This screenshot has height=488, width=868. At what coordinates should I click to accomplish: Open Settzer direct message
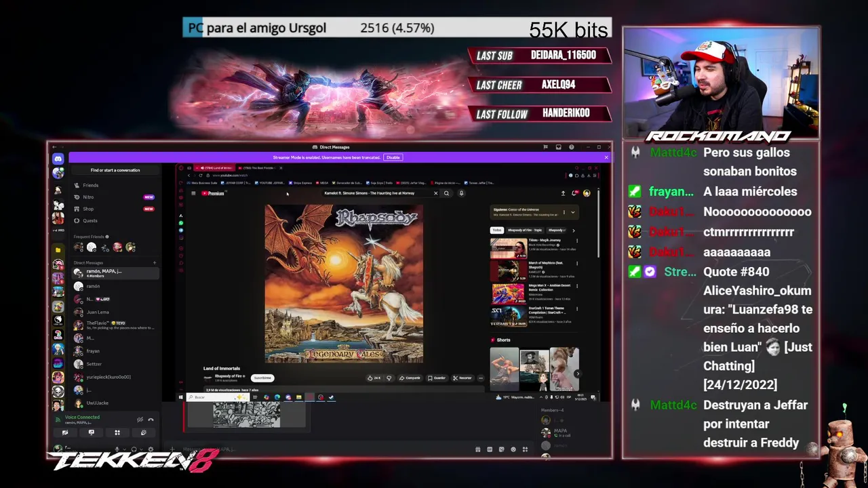[x=115, y=364]
